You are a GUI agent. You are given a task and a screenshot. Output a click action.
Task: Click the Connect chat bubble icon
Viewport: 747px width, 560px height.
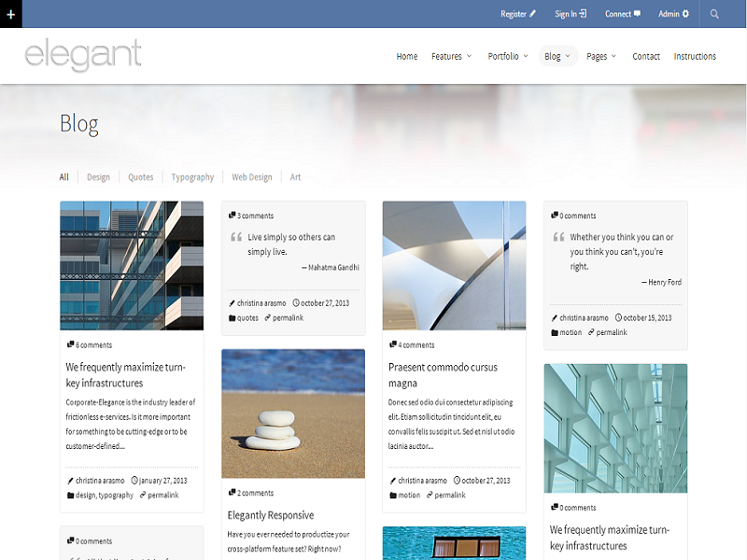(637, 14)
